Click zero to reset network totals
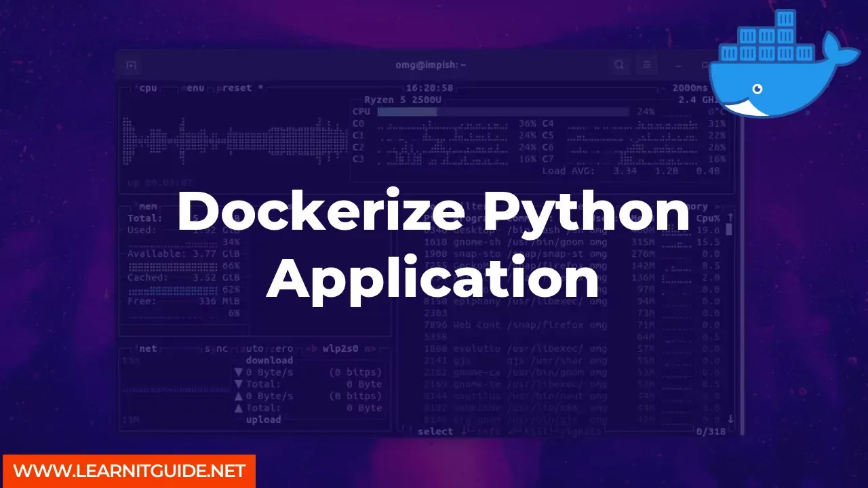The width and height of the screenshot is (868, 488). pyautogui.click(x=280, y=348)
